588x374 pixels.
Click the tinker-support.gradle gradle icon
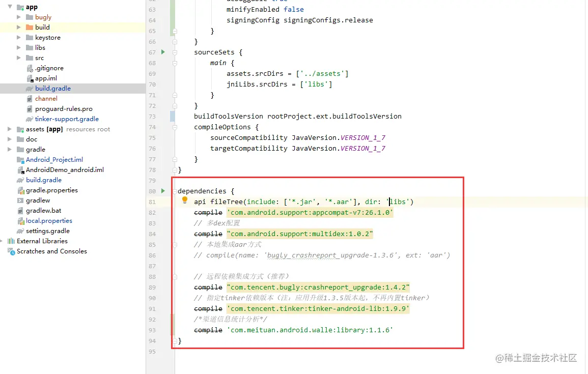tap(30, 119)
